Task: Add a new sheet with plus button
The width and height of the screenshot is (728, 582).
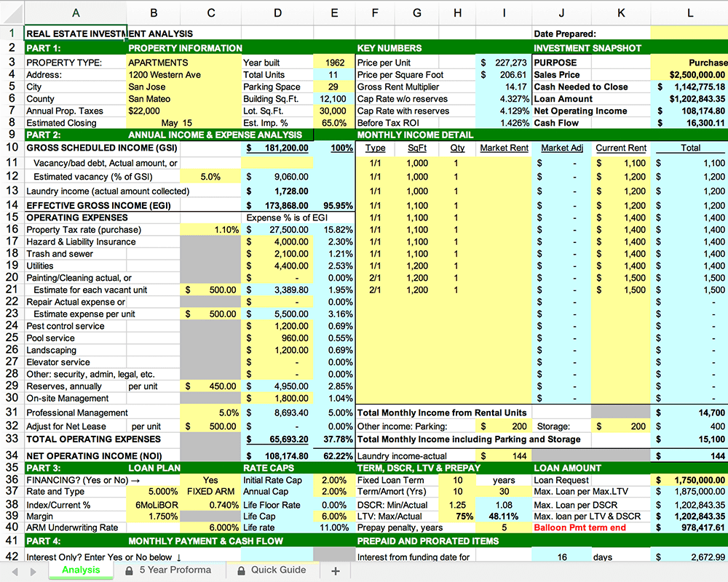Action: [x=335, y=571]
